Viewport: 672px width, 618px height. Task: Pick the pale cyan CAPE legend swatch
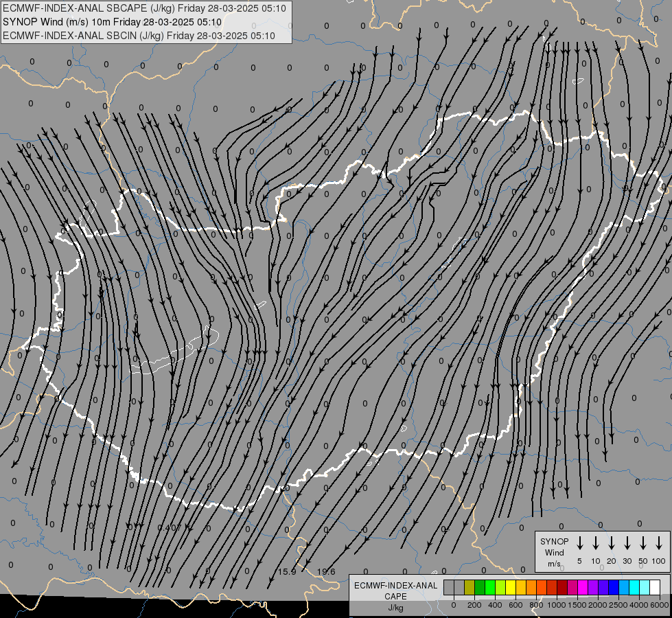(x=645, y=587)
